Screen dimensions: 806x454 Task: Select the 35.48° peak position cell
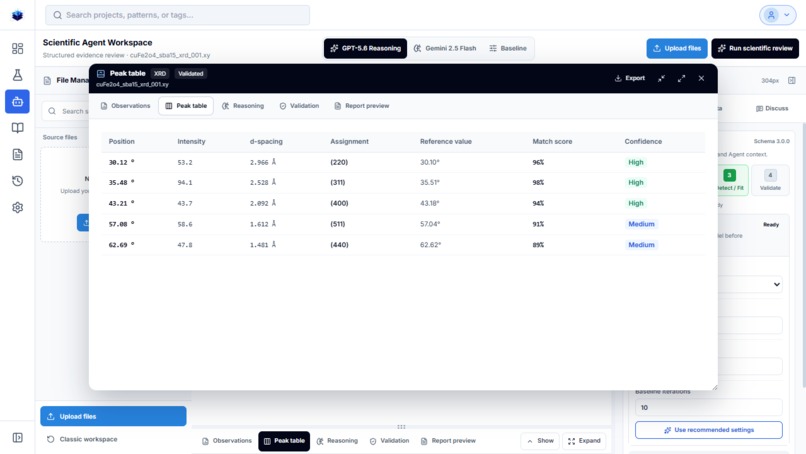pyautogui.click(x=121, y=183)
